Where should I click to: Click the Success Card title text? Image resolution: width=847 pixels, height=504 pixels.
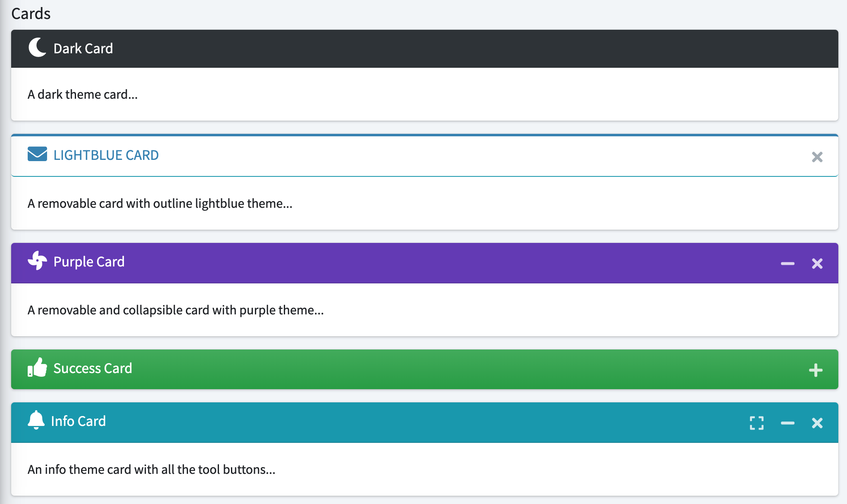[93, 368]
